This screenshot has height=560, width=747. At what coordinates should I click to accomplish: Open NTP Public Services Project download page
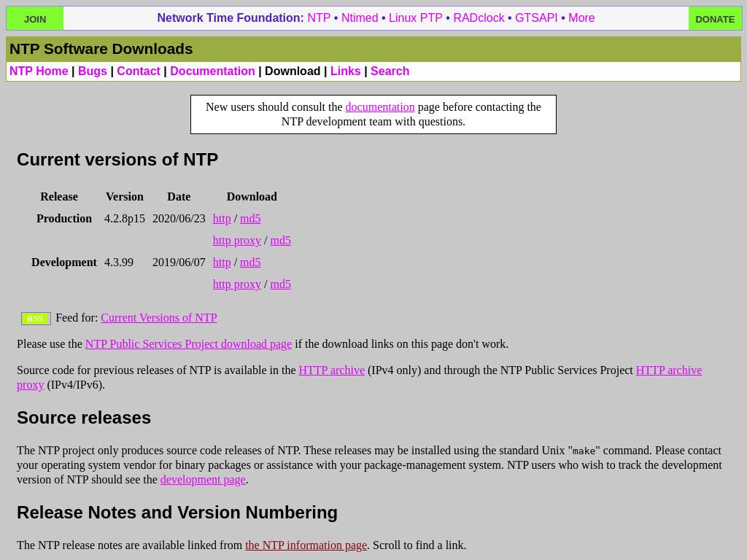coord(188,344)
